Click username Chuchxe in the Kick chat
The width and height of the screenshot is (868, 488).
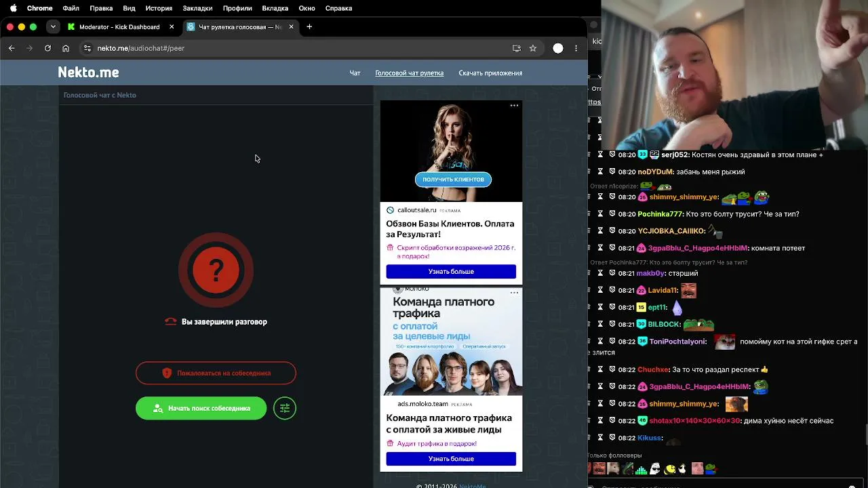[654, 370]
